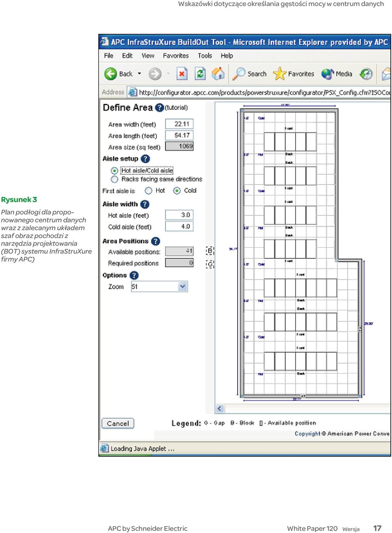The image size is (392, 533).
Task: Open the File menu
Action: (109, 56)
